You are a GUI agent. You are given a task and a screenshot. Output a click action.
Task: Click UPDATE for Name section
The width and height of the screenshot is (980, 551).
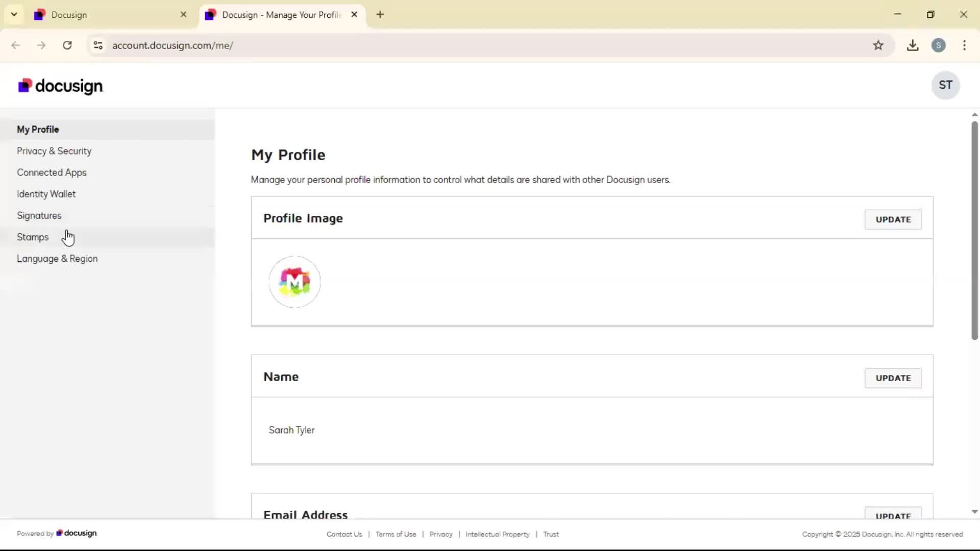pyautogui.click(x=893, y=378)
